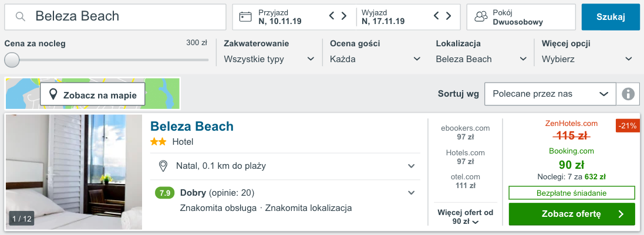
Task: Open the Sortuj wg sorting dropdown
Action: (549, 94)
